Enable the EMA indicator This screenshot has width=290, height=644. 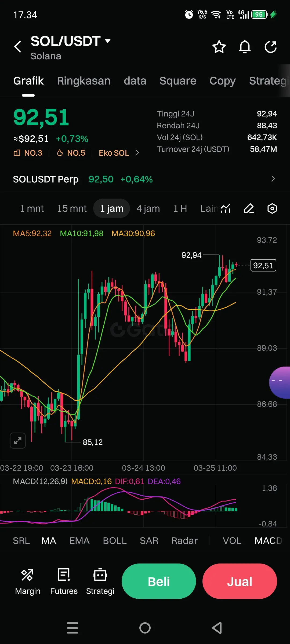coord(79,541)
